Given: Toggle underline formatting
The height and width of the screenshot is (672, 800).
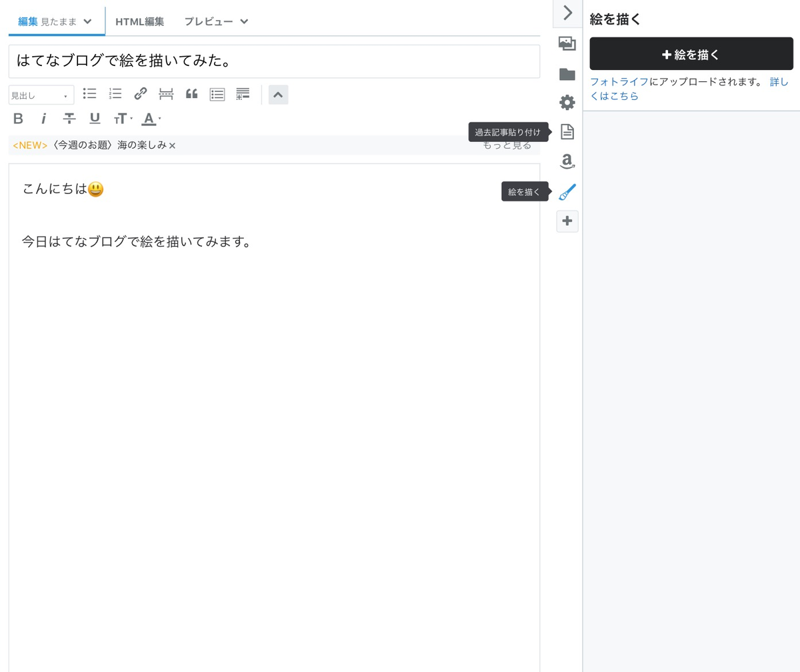Looking at the screenshot, I should [95, 119].
